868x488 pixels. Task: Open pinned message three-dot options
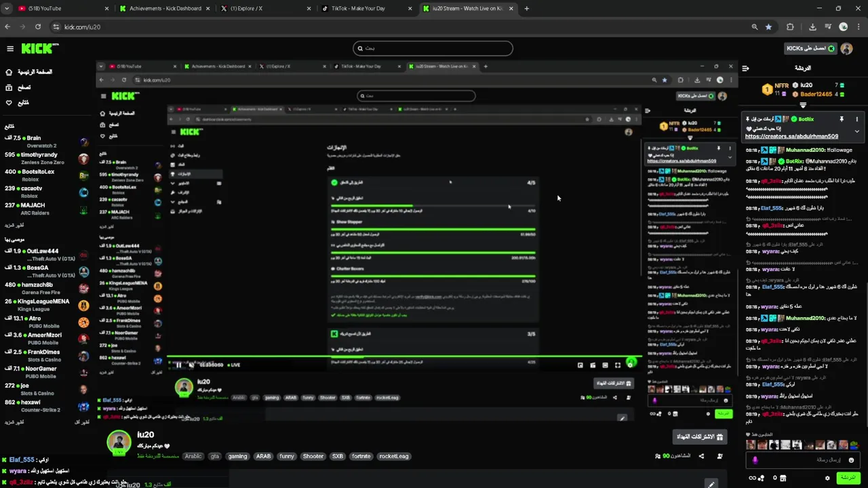[x=857, y=119]
